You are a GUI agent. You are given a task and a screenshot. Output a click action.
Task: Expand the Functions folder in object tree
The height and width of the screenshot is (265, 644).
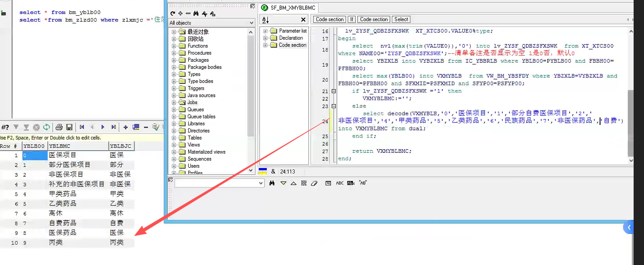pos(174,46)
